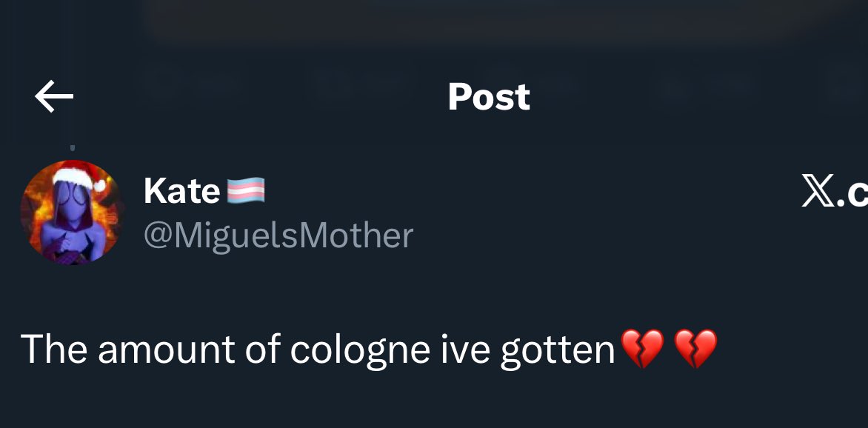Click the Post header title
This screenshot has width=868, height=428.
coord(489,97)
